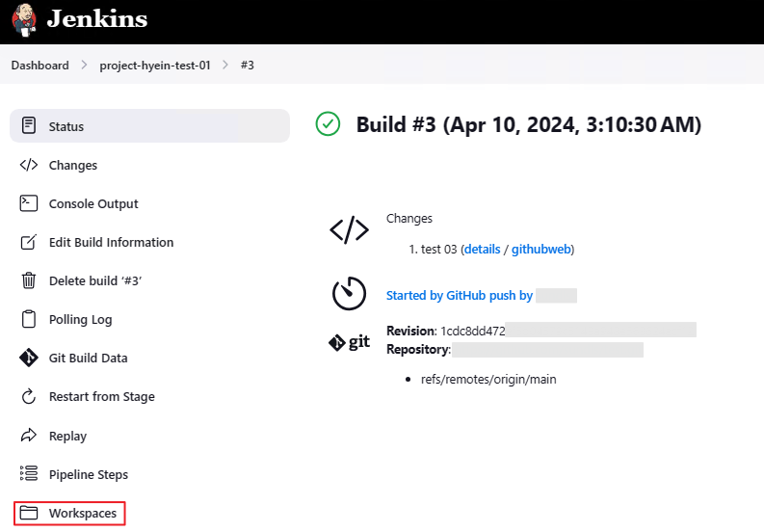Image resolution: width=764 pixels, height=532 pixels.
Task: Open Changes in the sidebar
Action: 72,166
